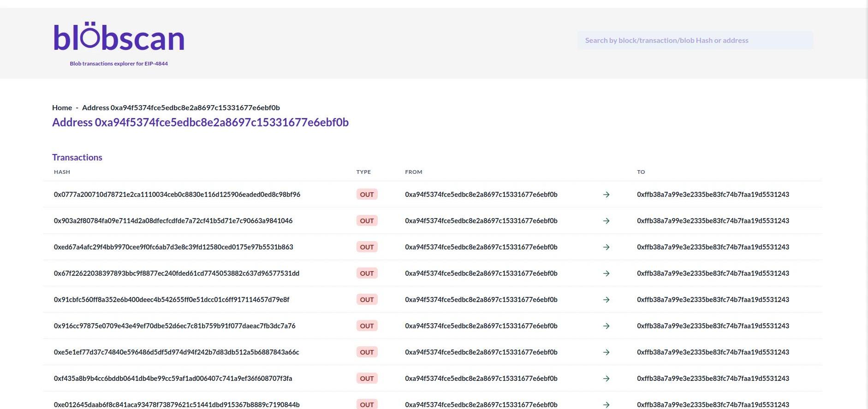Open To address 0xffb38a… in 0x916cc9 row

(x=713, y=326)
